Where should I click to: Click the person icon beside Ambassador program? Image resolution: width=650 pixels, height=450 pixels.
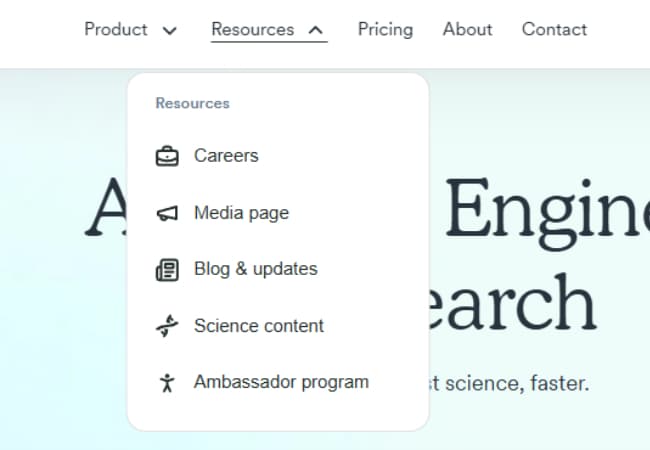tap(167, 383)
